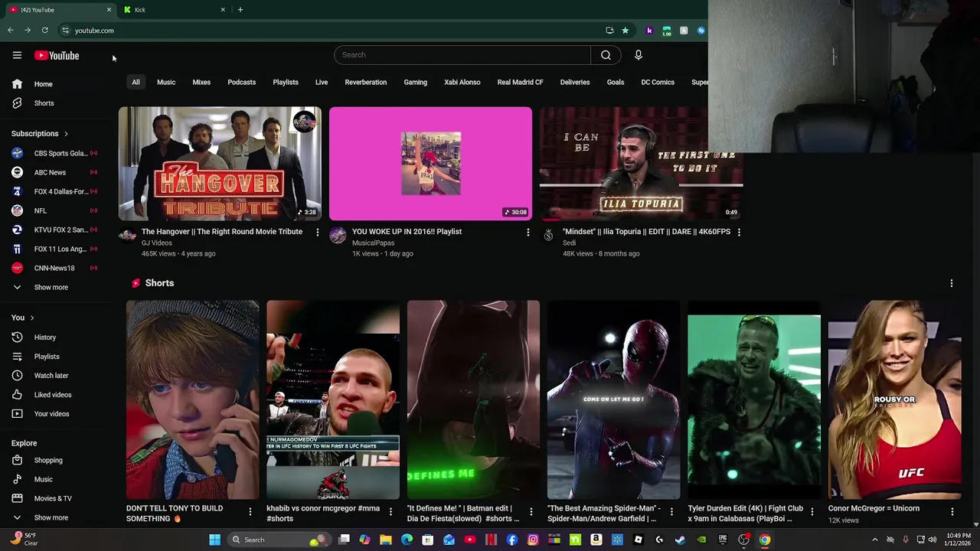The image size is (980, 551).
Task: Open FOX 11 Los Angeles subscription
Action: tap(54, 249)
